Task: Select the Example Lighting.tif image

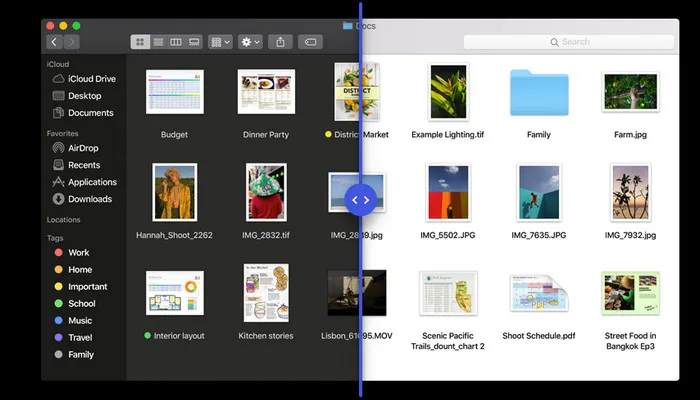Action: pos(448,92)
